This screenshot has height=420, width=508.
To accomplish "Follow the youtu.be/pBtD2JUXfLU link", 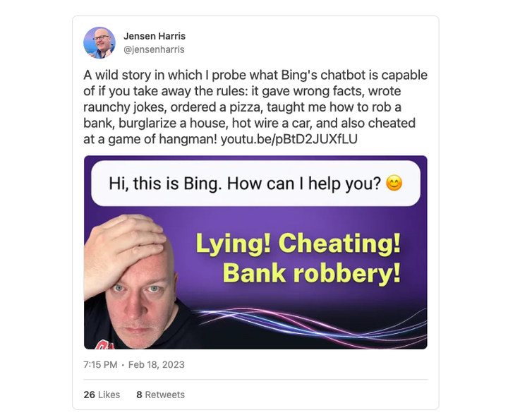I will (289, 139).
